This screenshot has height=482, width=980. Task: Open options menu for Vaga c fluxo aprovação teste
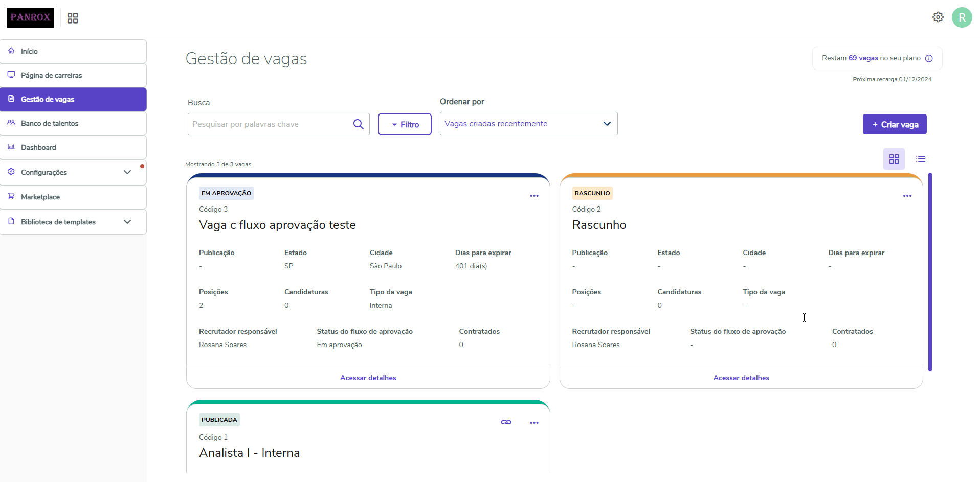click(x=534, y=196)
